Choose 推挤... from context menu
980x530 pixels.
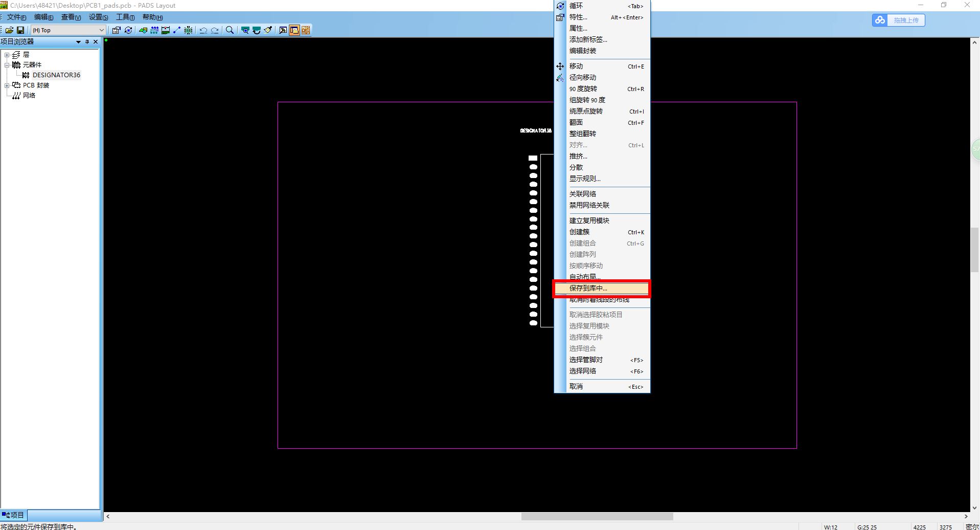[x=602, y=157]
